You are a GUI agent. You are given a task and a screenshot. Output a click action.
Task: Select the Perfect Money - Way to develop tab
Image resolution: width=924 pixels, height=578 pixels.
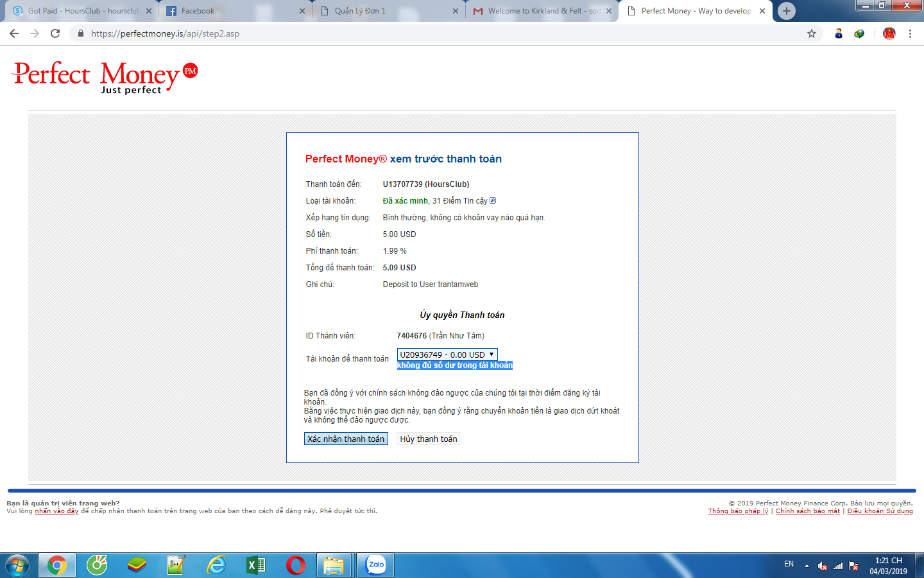coord(696,11)
